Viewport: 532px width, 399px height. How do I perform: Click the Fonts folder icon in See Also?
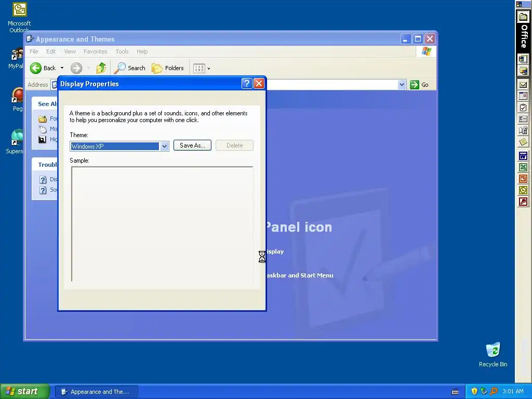click(x=43, y=119)
